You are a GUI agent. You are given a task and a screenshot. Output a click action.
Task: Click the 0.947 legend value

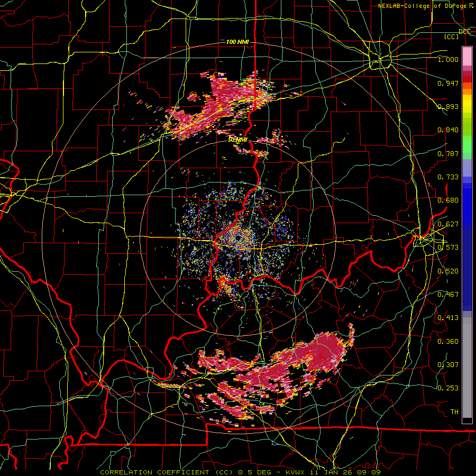pyautogui.click(x=448, y=83)
